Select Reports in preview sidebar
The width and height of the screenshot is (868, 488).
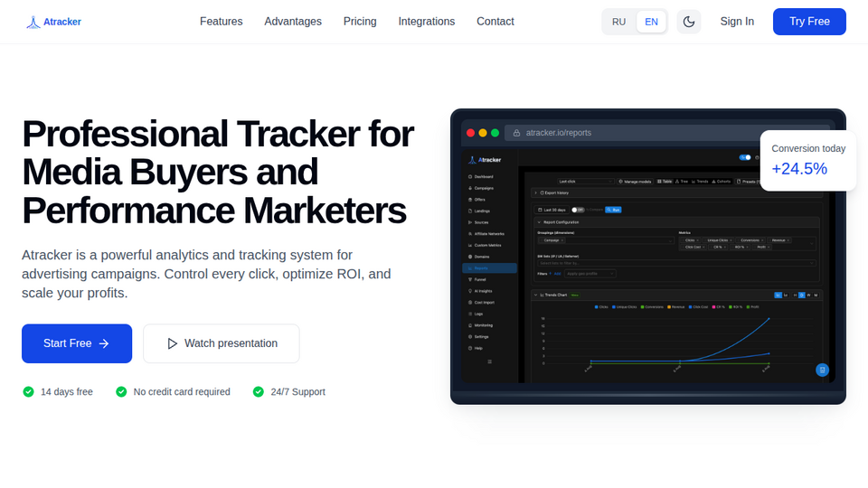click(x=489, y=268)
